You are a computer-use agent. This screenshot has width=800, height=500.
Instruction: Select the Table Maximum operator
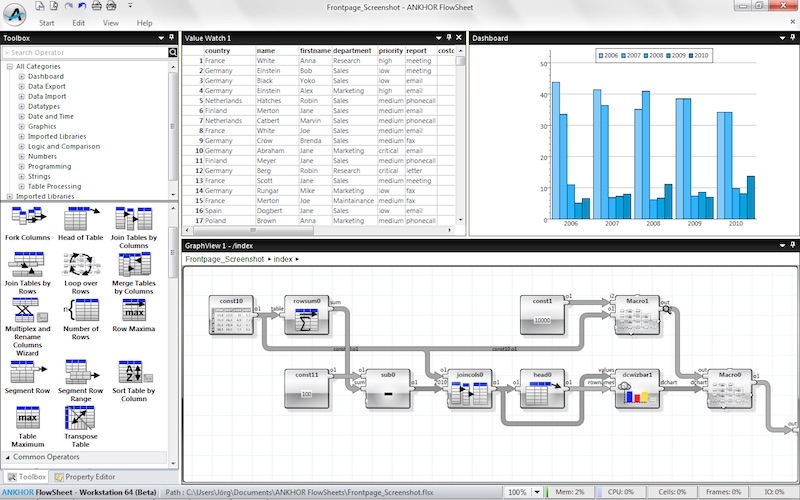click(x=28, y=427)
